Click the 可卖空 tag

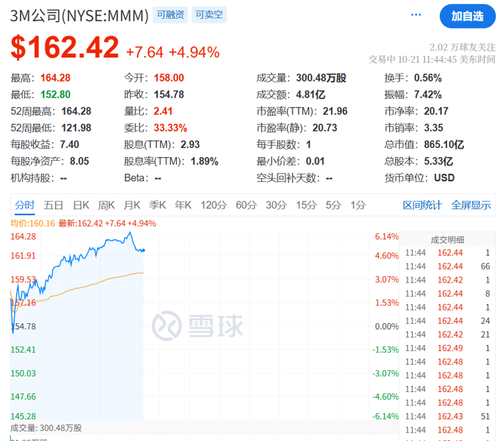coord(209,15)
